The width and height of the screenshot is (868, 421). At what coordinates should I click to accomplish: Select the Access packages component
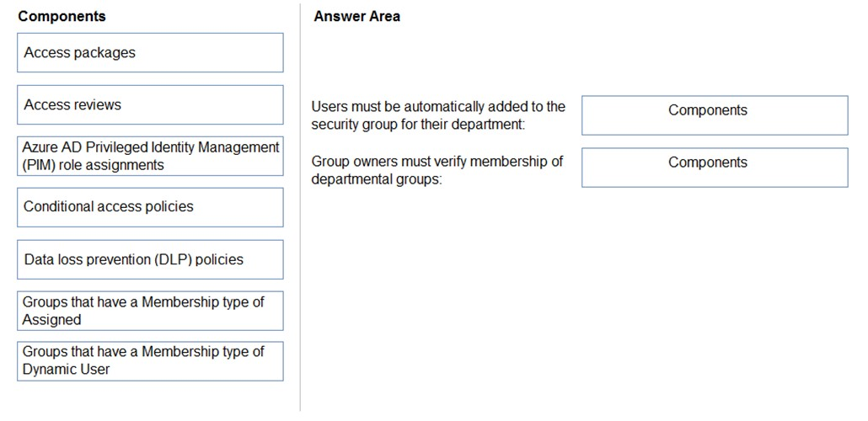pos(150,52)
